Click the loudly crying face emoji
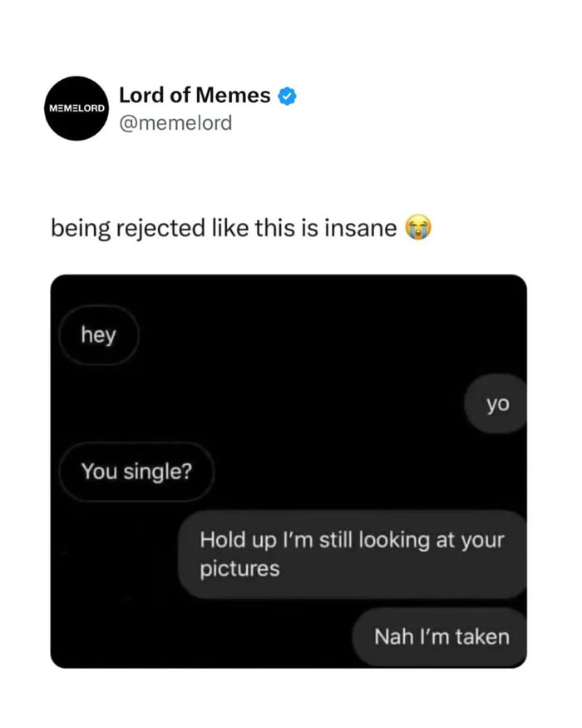Screen dimensions: 582x728 [419, 227]
